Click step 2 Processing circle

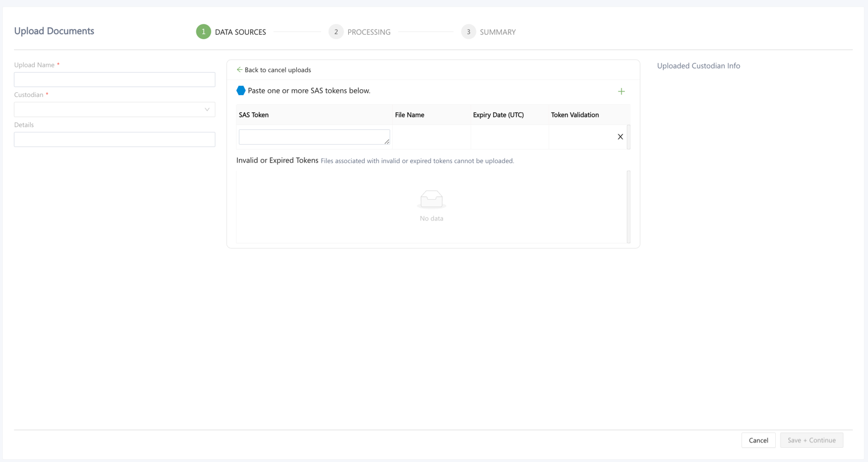click(336, 32)
